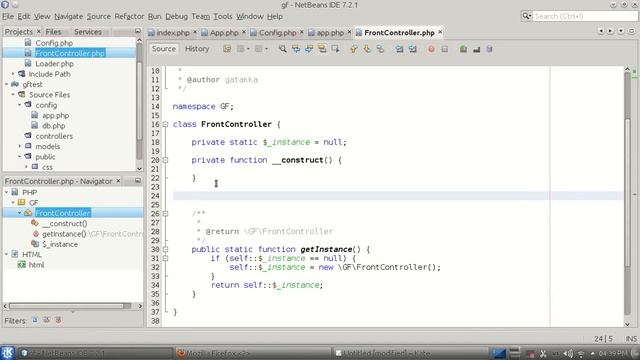Viewport: 640px width, 360px height.
Task: Collapse PHP node in Navigator
Action: tap(7, 192)
